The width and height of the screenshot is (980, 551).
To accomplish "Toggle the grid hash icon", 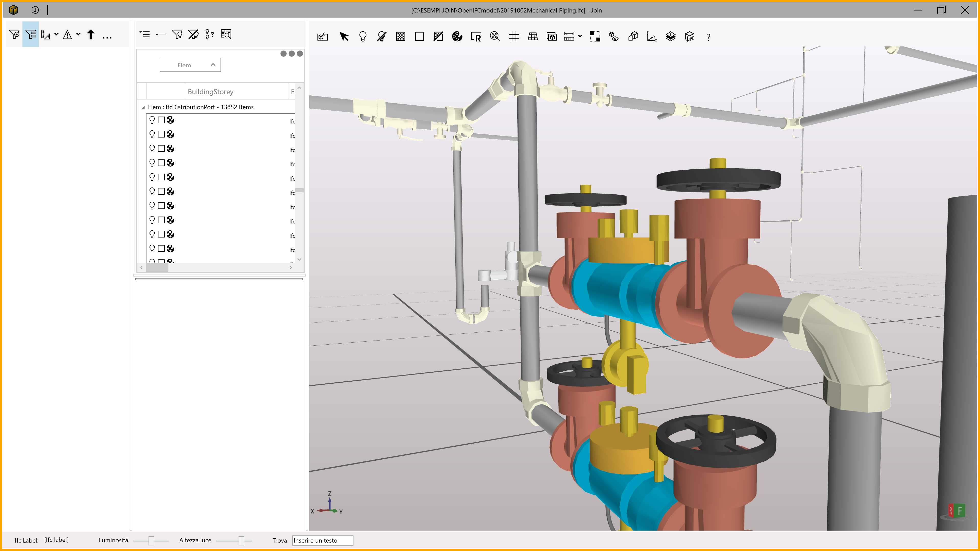I will click(513, 36).
